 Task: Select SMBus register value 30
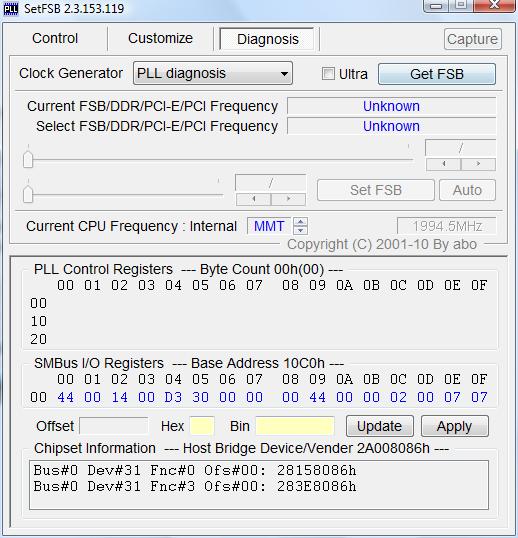tap(200, 397)
